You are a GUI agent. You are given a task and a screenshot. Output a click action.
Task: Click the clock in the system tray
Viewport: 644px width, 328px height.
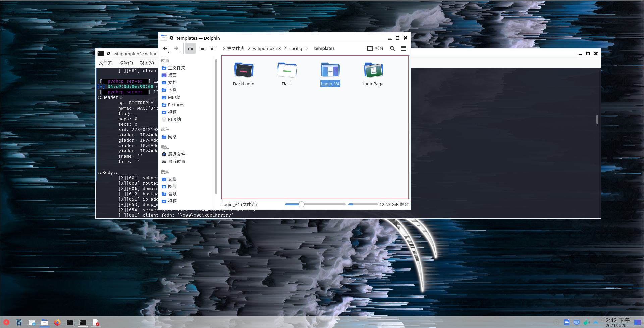coord(616,322)
